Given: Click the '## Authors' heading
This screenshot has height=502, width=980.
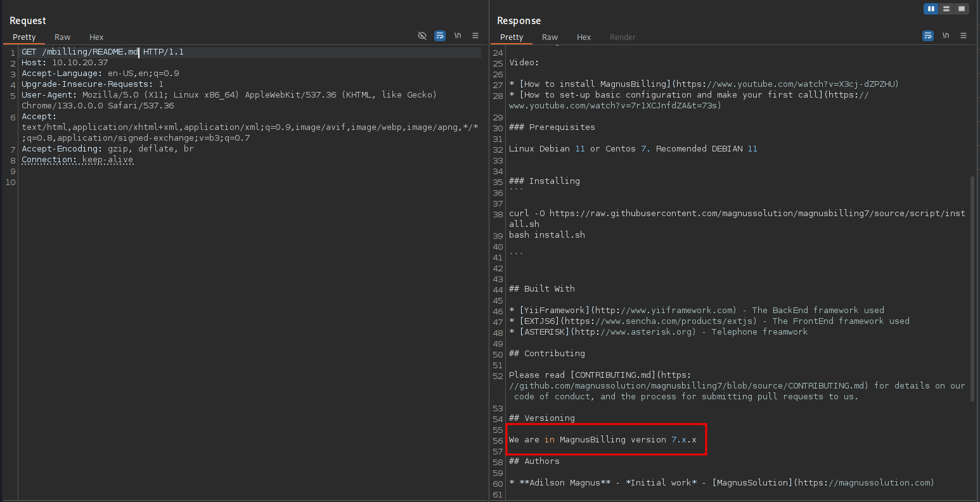Looking at the screenshot, I should [x=534, y=461].
